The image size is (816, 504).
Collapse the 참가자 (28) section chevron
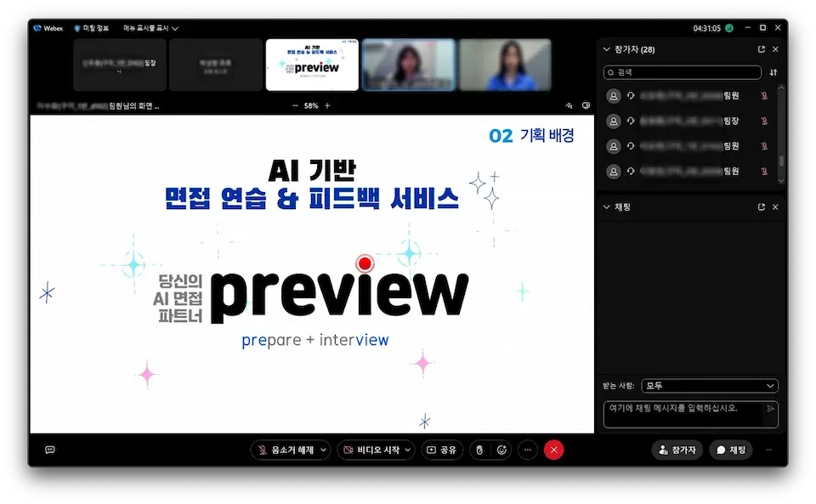[606, 49]
